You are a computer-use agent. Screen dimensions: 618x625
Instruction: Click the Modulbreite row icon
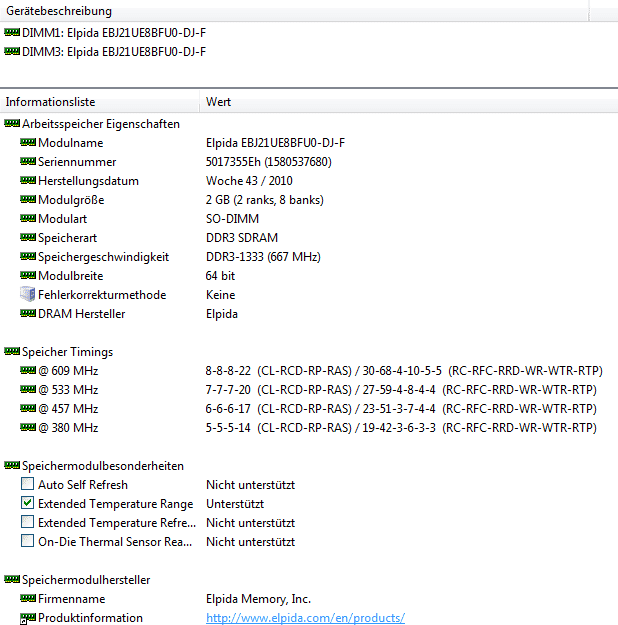coord(28,275)
